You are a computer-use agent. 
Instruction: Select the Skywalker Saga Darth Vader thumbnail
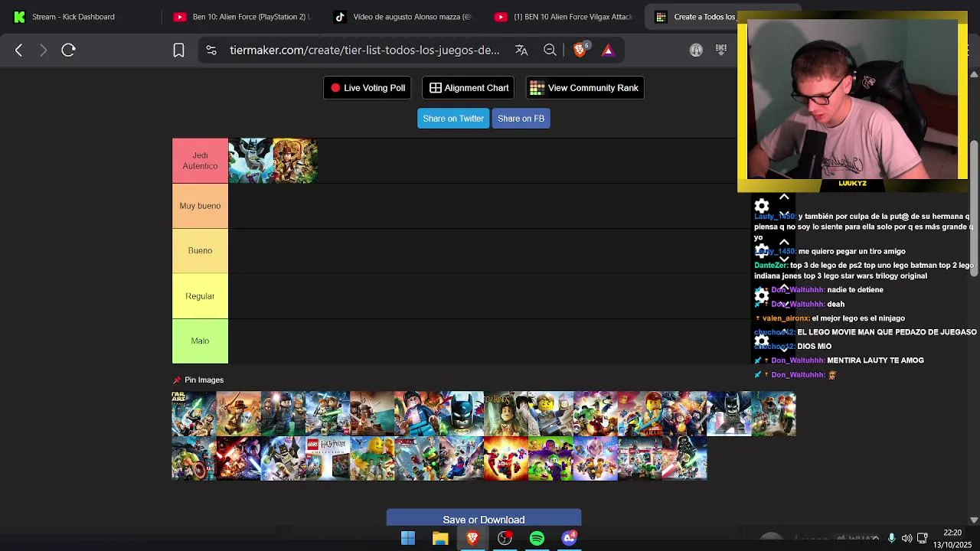[x=684, y=458]
